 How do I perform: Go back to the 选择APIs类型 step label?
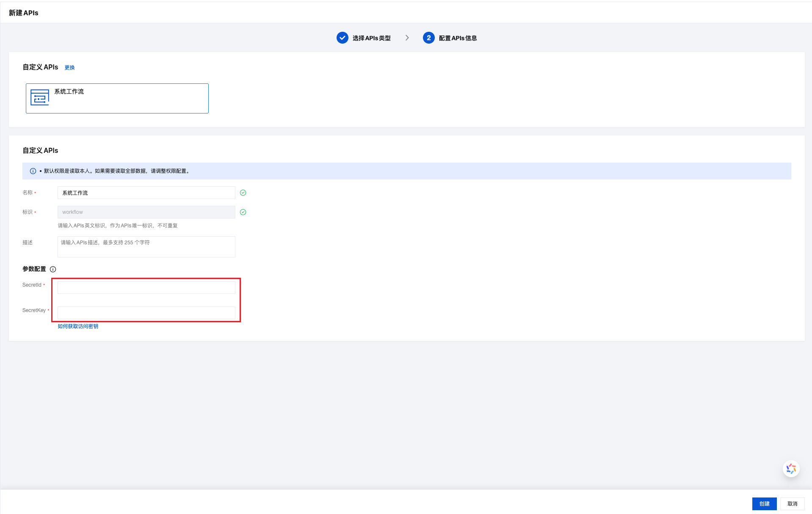click(371, 38)
